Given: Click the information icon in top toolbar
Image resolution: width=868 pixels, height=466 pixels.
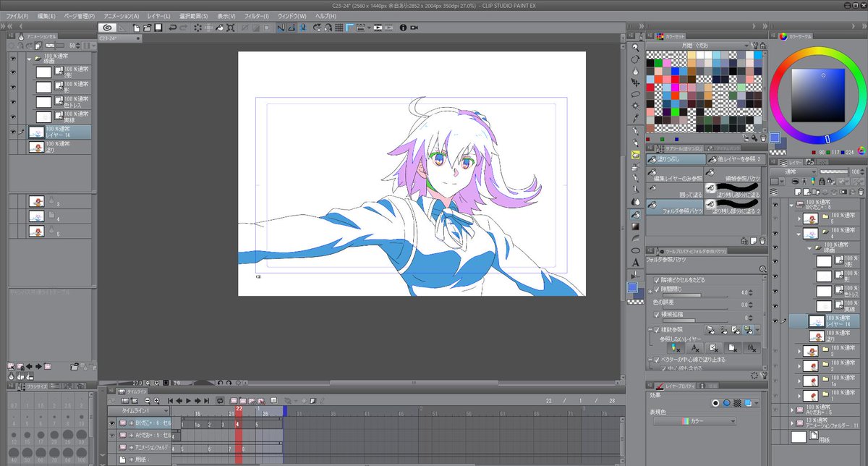Looking at the screenshot, I should coord(404,27).
